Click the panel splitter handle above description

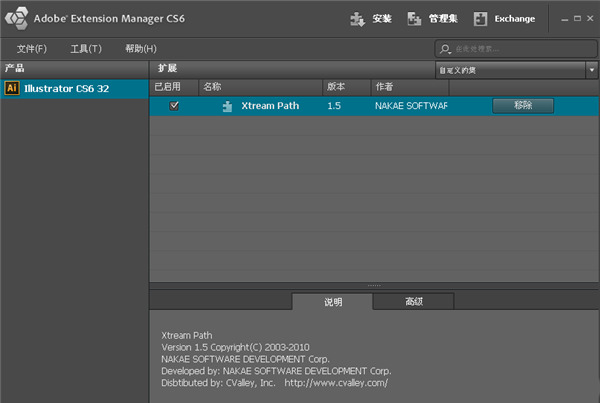click(x=374, y=286)
